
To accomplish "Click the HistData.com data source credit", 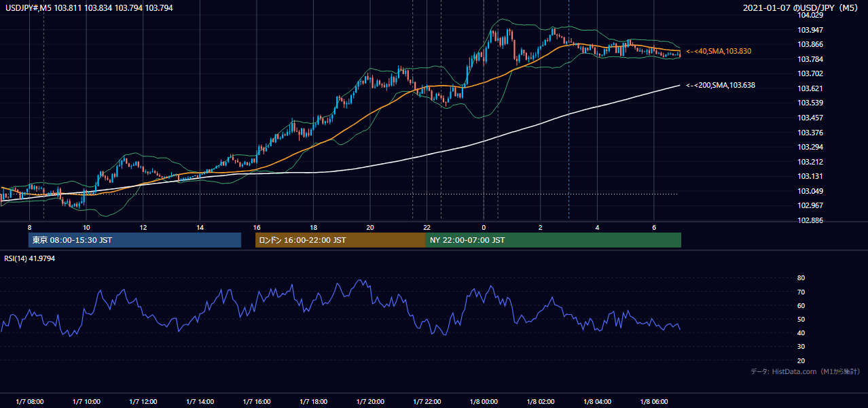I will [805, 371].
